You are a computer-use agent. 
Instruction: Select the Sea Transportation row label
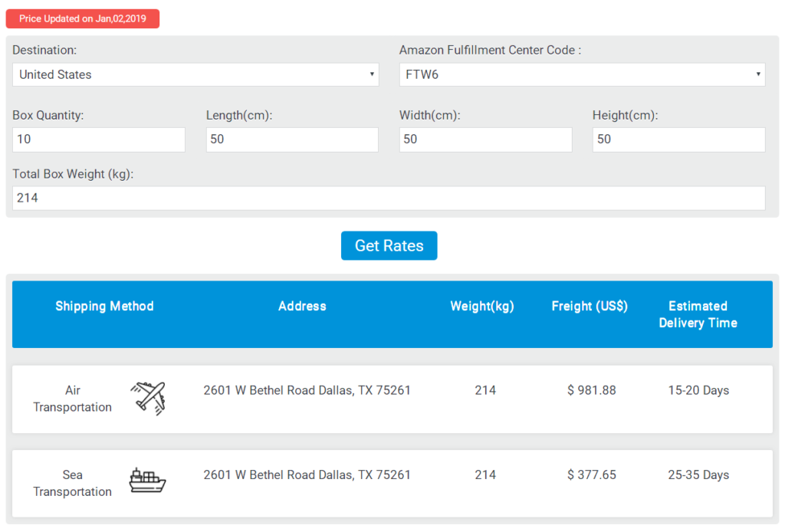pos(72,483)
